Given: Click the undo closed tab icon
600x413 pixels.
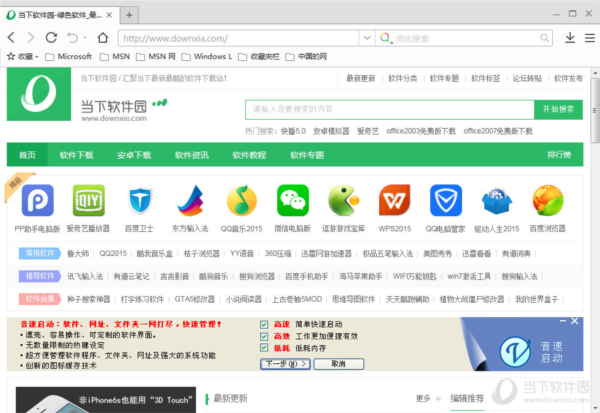Looking at the screenshot, I should [72, 38].
